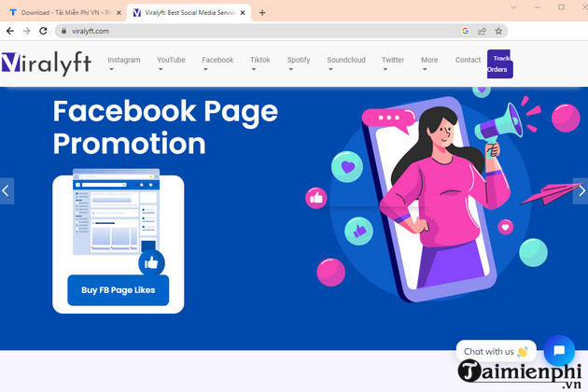This screenshot has width=588, height=392.
Task: Expand the Tiktok services dropdown
Action: 260,63
